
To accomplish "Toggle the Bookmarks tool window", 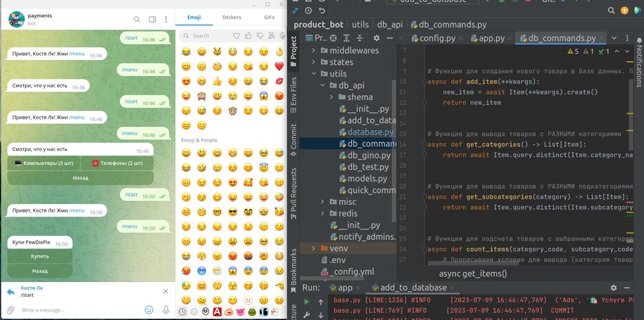I will coord(293,266).
